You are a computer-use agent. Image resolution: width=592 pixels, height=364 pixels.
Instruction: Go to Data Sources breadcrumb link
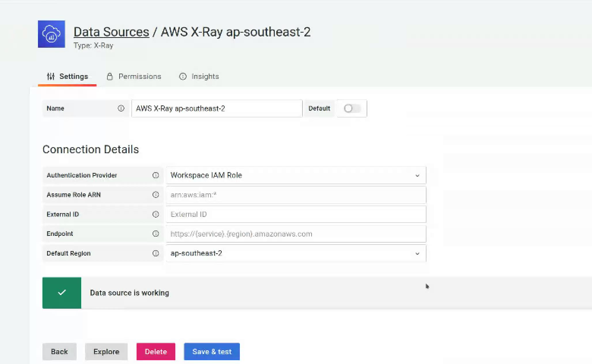[x=111, y=32]
